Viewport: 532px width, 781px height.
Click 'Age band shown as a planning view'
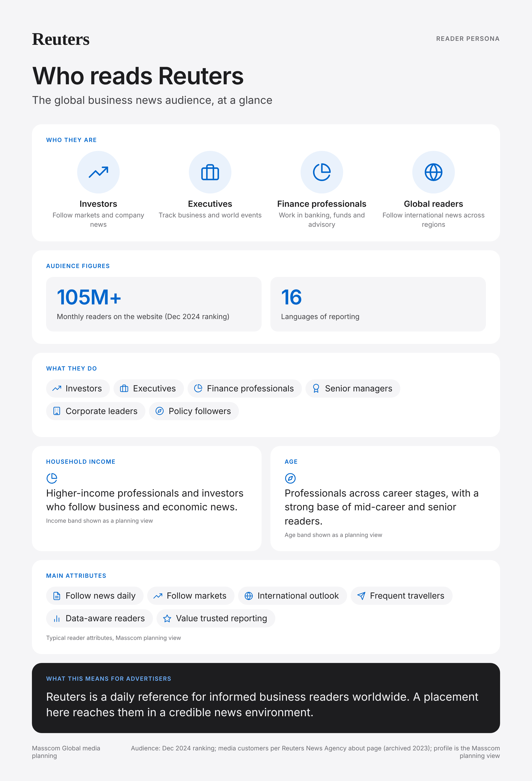[333, 535]
